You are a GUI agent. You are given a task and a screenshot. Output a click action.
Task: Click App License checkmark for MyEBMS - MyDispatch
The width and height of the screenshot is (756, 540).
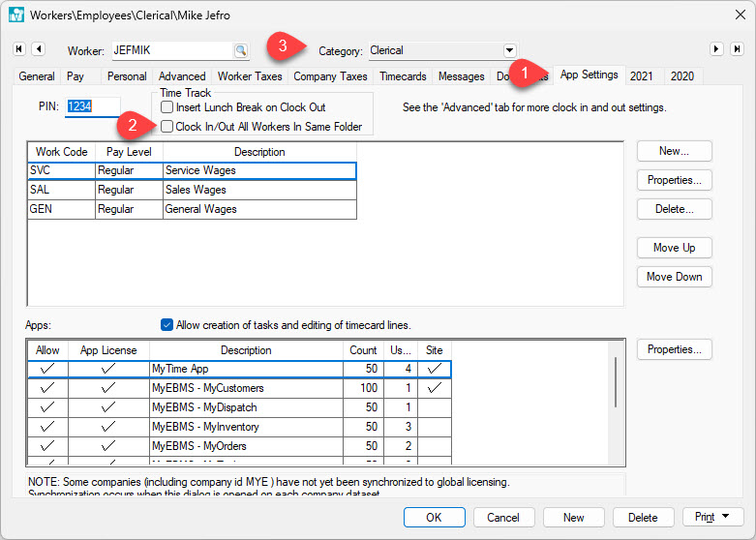tap(107, 407)
